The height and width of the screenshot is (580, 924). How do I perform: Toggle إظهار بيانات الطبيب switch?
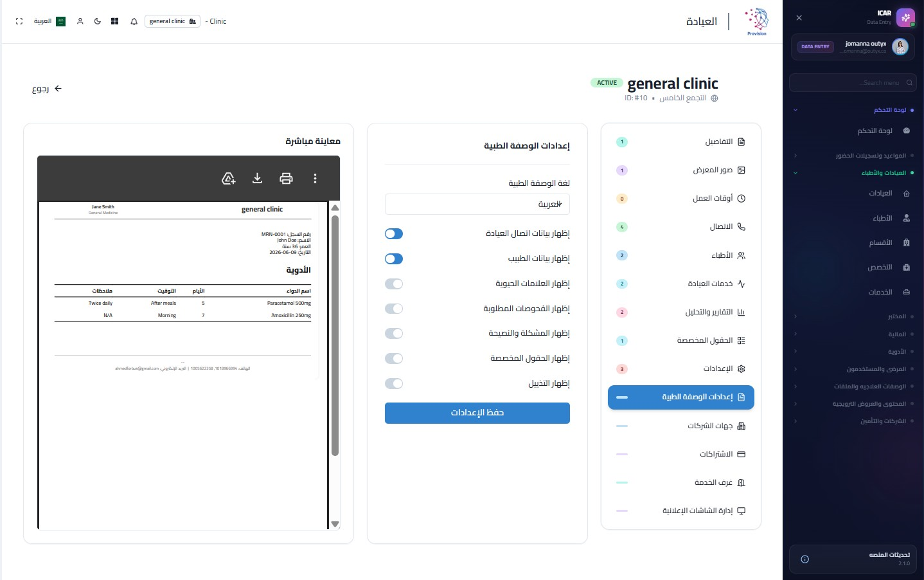394,258
